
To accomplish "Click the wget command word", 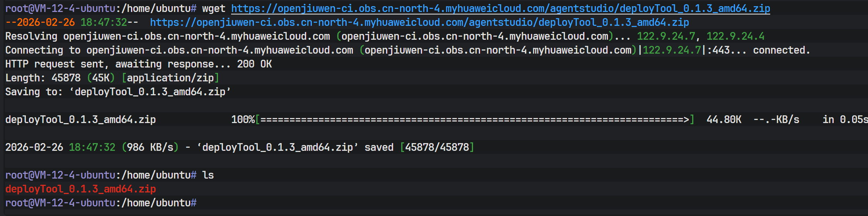I will click(x=213, y=8).
